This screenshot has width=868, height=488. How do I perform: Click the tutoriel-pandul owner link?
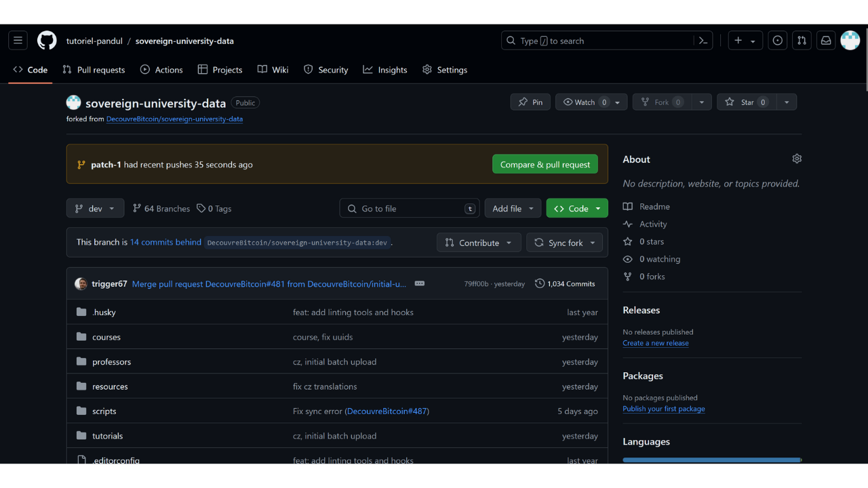point(94,41)
